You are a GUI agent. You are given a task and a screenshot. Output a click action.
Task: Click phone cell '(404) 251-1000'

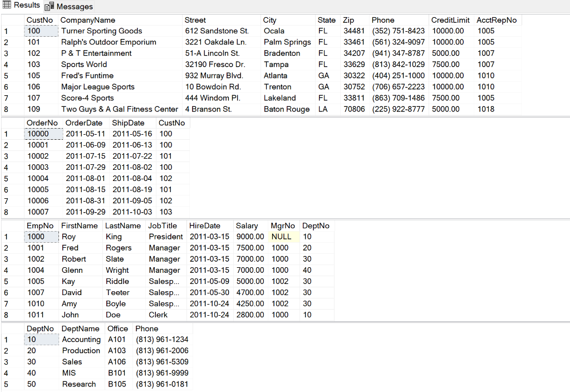399,76
